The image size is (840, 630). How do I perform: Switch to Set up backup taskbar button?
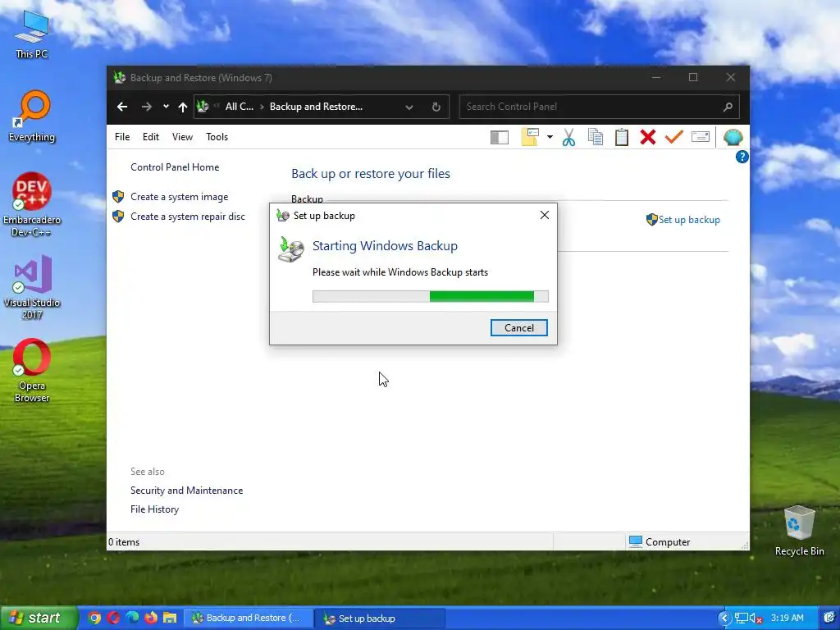click(x=379, y=619)
